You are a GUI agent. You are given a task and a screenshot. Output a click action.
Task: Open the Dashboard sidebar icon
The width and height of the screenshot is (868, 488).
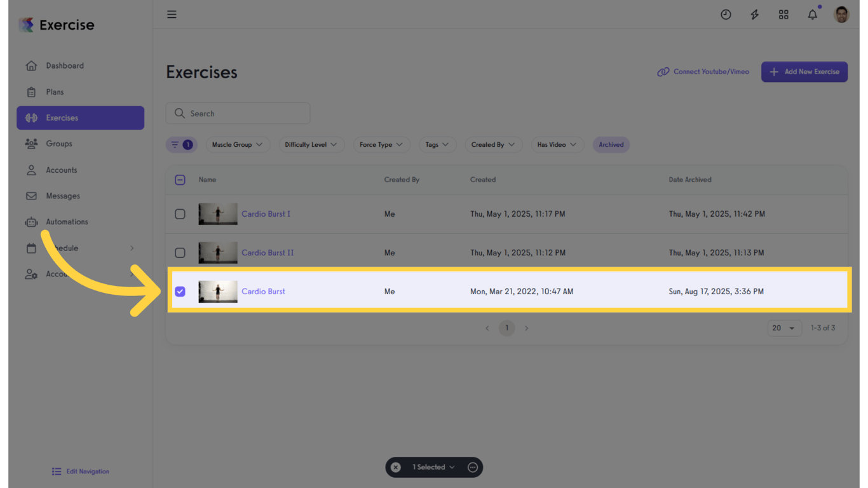(x=31, y=65)
